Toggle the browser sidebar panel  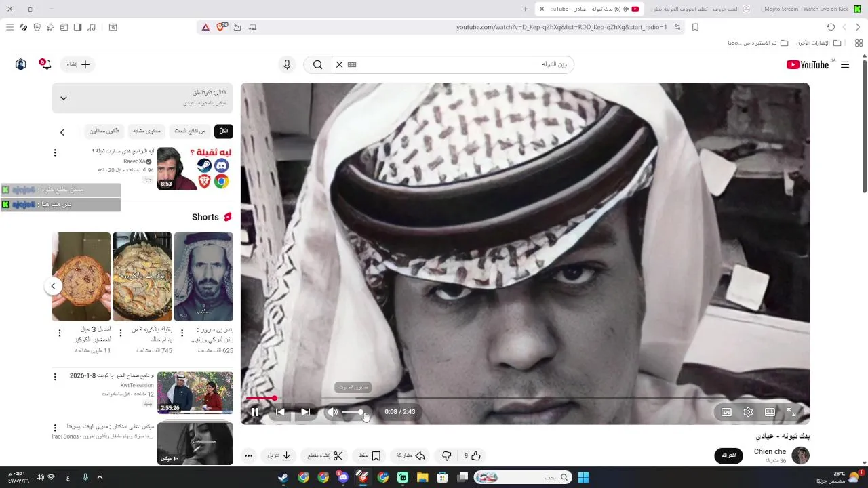(x=77, y=27)
